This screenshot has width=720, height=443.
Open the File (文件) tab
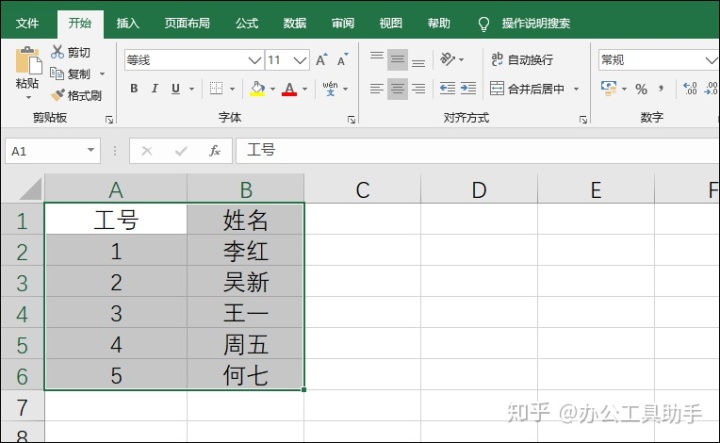click(27, 23)
